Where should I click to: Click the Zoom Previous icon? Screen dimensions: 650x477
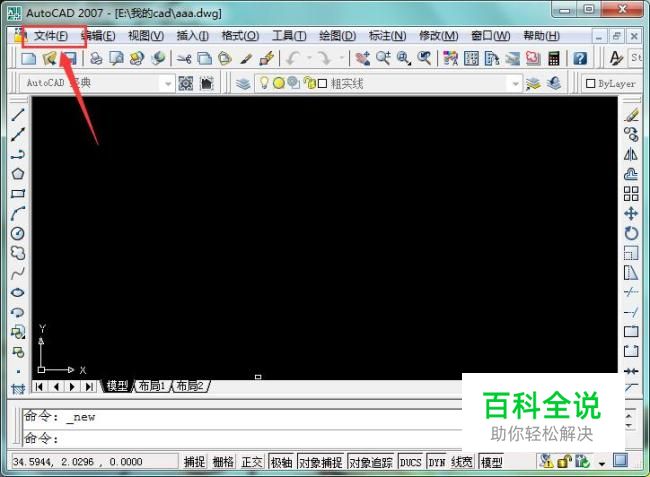(424, 58)
